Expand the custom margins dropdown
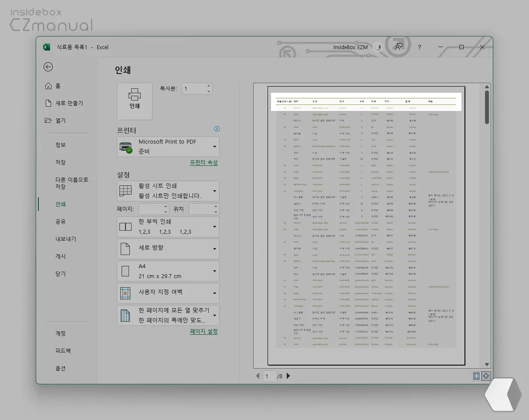529x420 pixels. [168, 293]
